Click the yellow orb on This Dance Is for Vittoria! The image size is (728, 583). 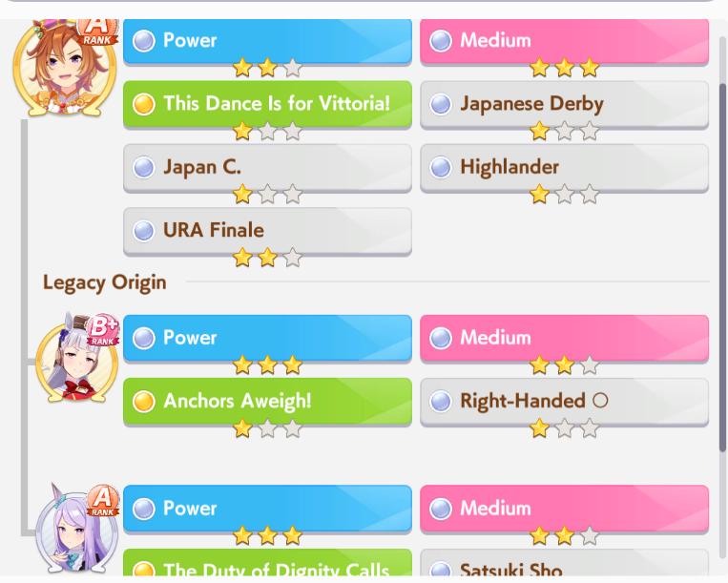tap(143, 104)
